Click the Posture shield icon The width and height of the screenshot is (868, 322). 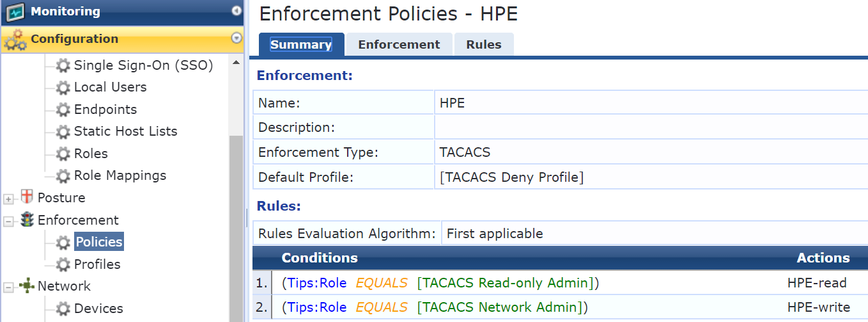click(27, 197)
